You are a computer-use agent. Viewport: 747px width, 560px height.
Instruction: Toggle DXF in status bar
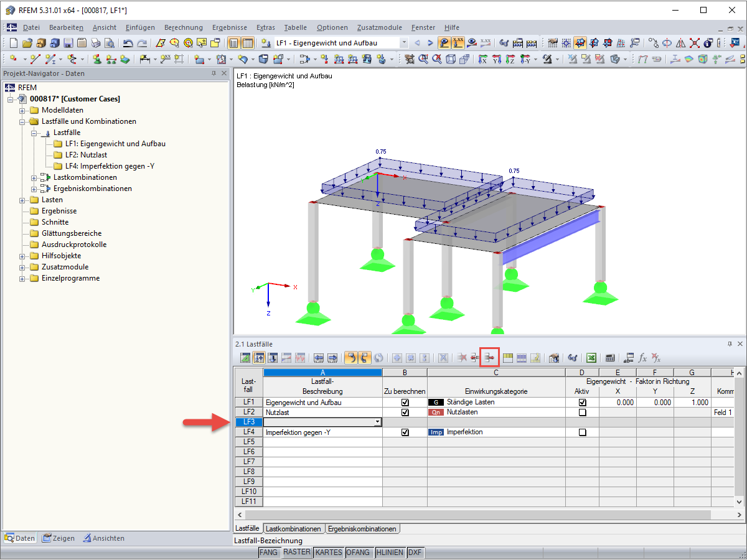[x=416, y=553]
